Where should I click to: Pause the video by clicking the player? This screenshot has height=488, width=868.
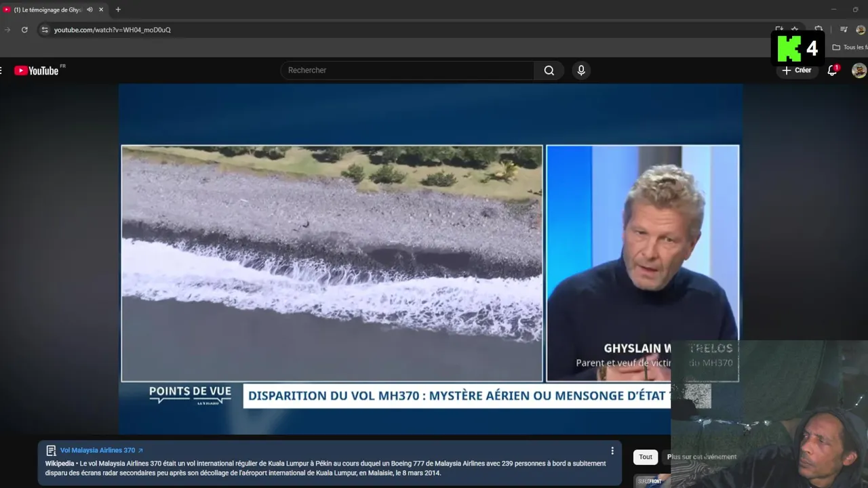(430, 259)
